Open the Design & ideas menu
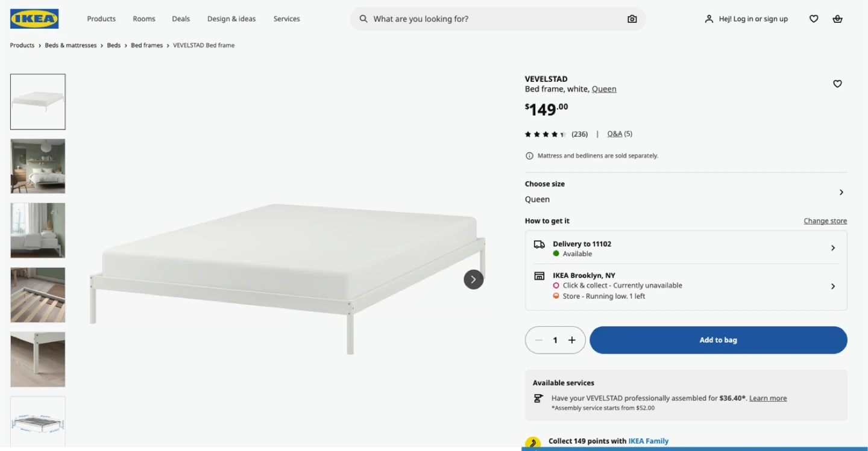The image size is (868, 451). click(231, 19)
